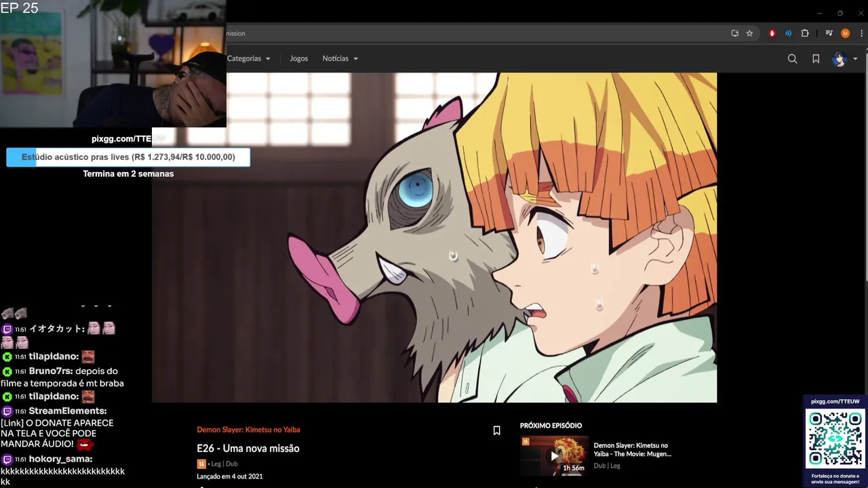
Task: Open the watchlist bookmark icon in header
Action: 816,59
